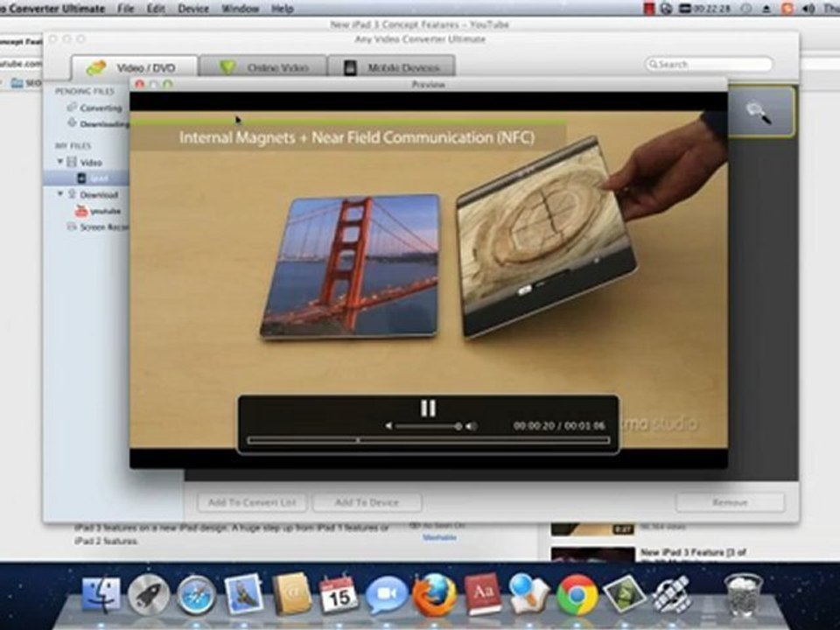Open Google Chrome from the Dock
Screen dimensions: 840x630
(x=577, y=594)
